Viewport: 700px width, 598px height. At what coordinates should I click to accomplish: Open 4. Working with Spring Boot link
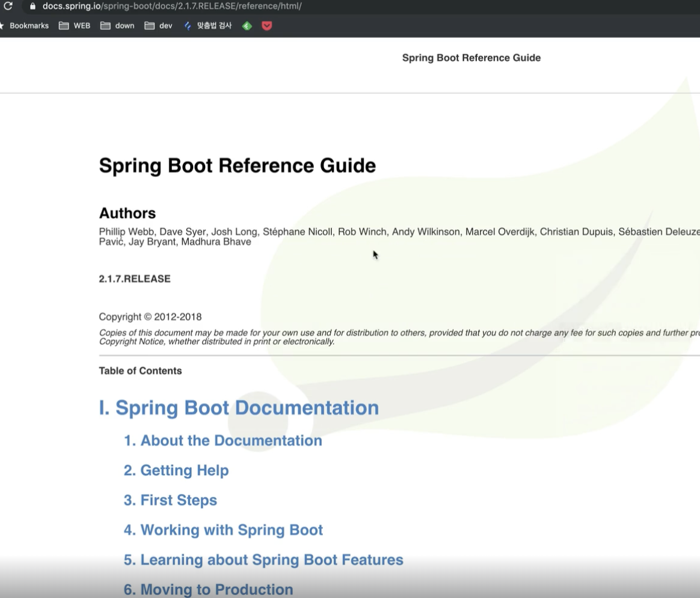223,529
